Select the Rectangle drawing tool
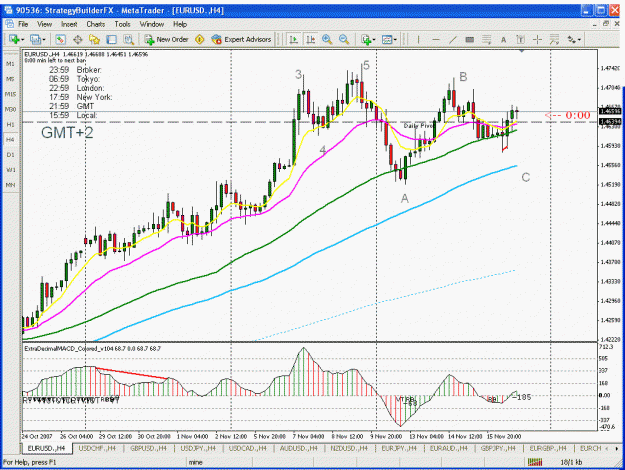The height and width of the screenshot is (470, 625). 470,39
